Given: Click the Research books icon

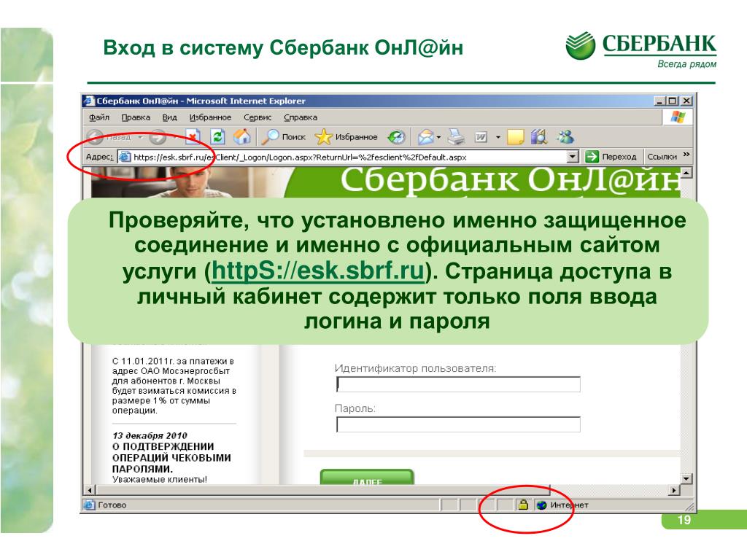Looking at the screenshot, I should pos(539,137).
